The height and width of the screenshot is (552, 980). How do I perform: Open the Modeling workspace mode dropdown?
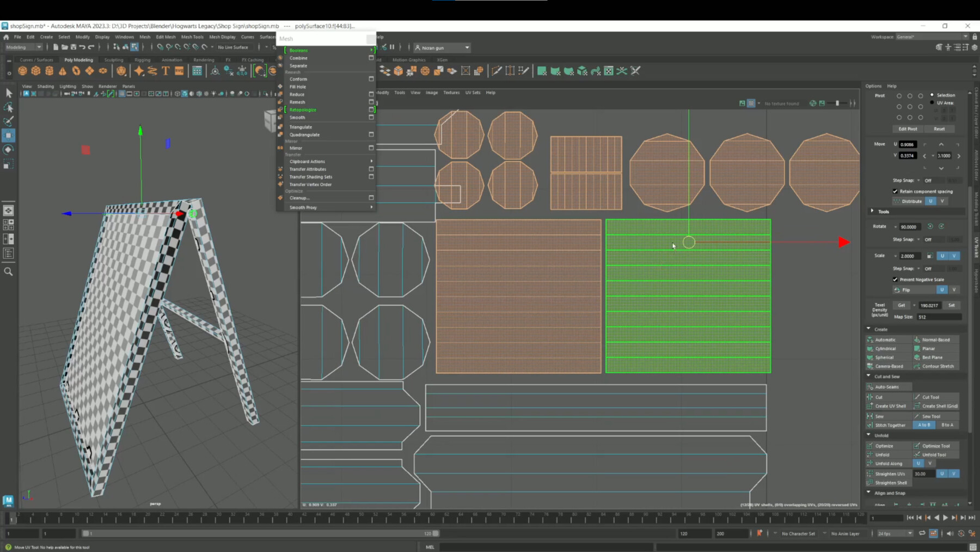23,47
